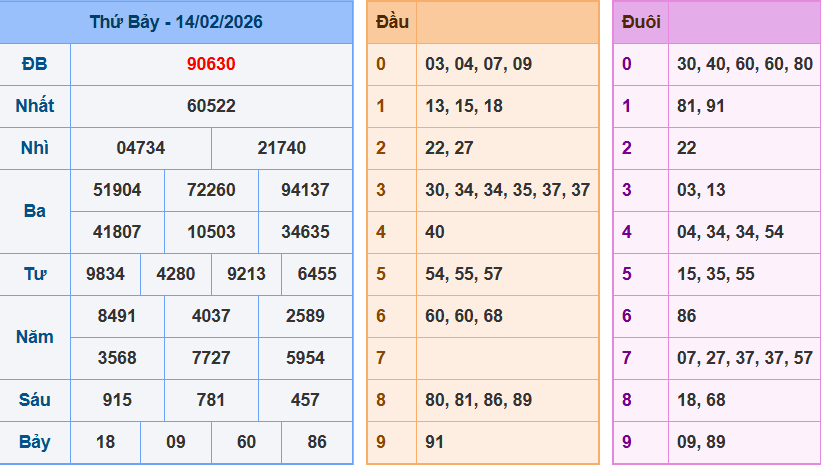Select the red special prize number 90630

(211, 64)
